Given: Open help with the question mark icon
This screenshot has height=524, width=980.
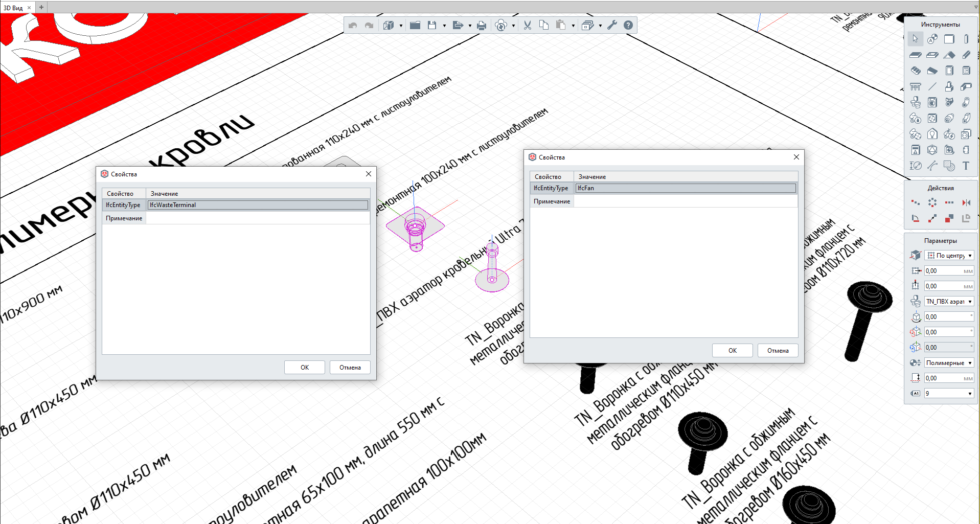Looking at the screenshot, I should click(628, 25).
